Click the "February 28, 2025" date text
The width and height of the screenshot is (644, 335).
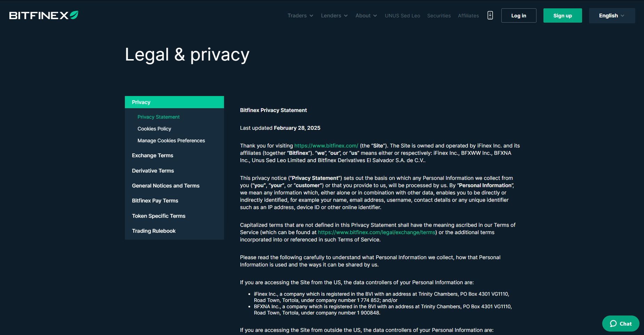297,128
